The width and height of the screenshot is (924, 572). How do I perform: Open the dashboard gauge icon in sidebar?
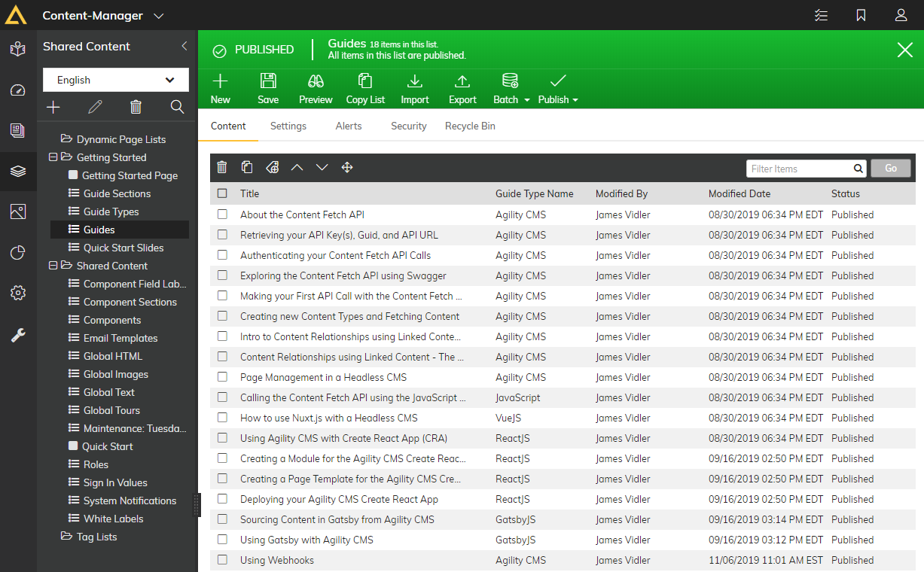18,90
